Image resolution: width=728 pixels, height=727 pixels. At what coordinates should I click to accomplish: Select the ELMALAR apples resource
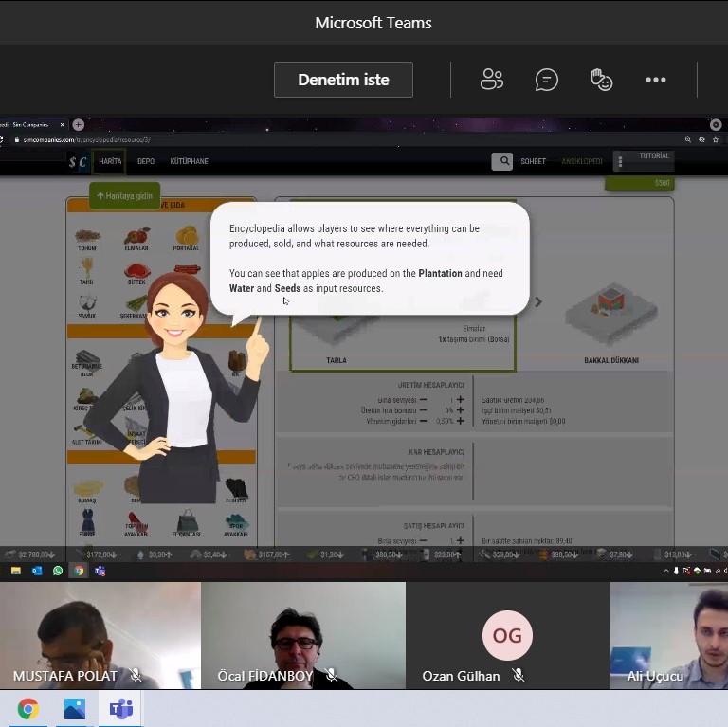click(x=136, y=239)
